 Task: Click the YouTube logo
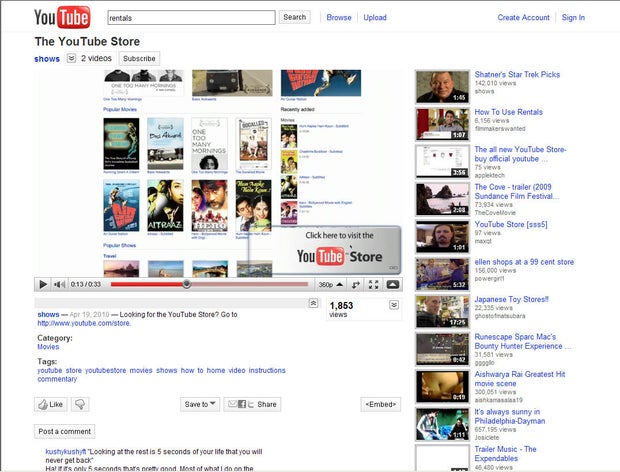coord(63,17)
